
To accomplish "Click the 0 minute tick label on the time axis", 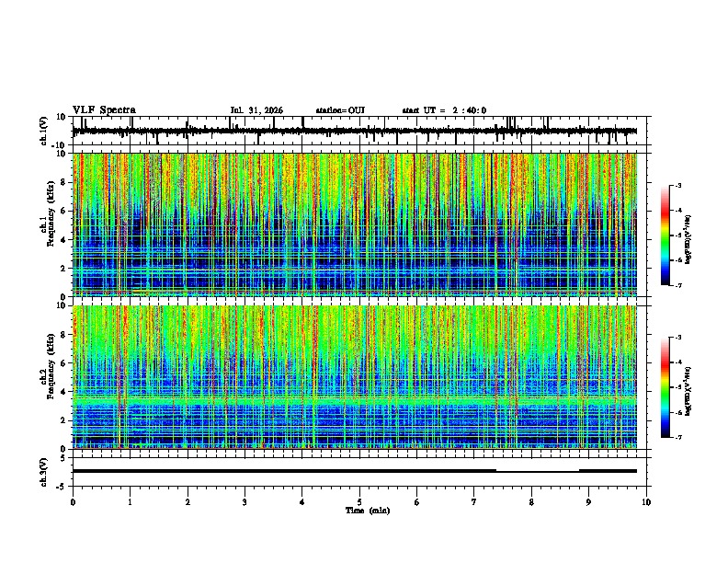I will [73, 502].
